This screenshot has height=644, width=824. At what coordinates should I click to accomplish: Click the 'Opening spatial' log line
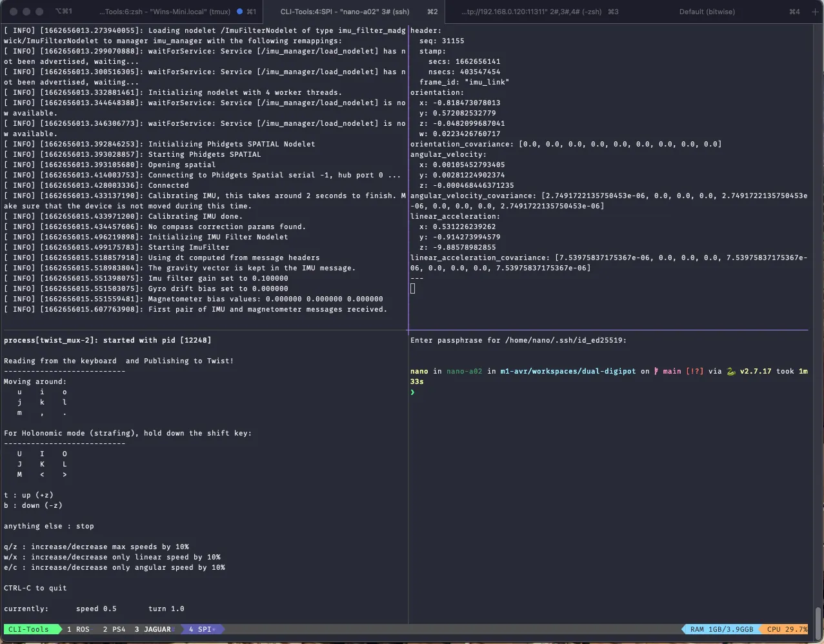pos(110,165)
